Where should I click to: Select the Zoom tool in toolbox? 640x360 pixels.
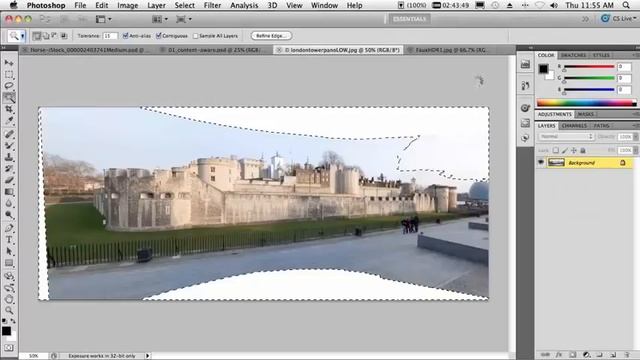[x=9, y=311]
